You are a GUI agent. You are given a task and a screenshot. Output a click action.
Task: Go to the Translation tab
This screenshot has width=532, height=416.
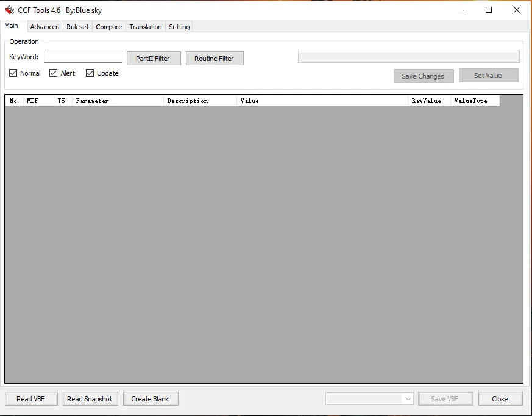pyautogui.click(x=146, y=27)
